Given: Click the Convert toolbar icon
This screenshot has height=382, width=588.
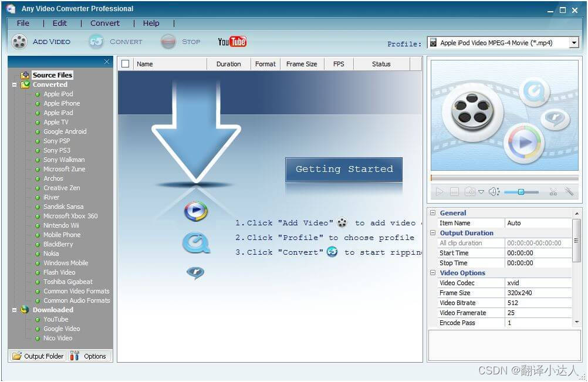Looking at the screenshot, I should (96, 42).
